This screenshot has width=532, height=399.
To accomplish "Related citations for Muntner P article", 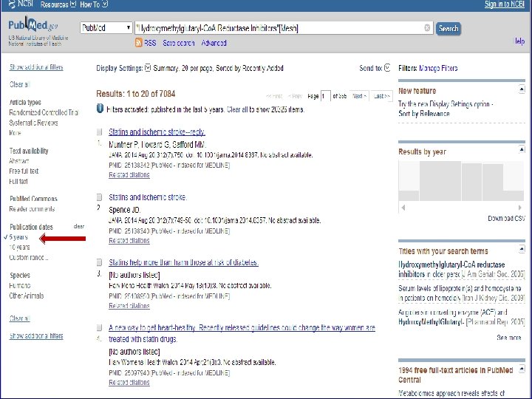I will point(129,174).
